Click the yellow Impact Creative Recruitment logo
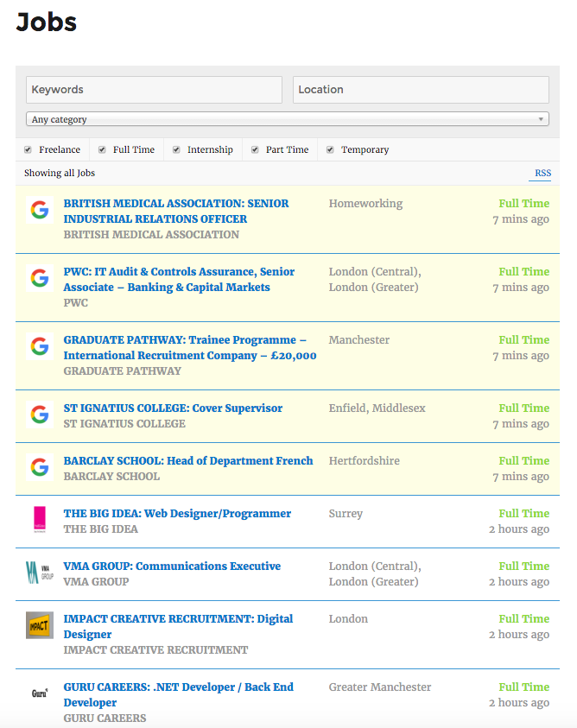Viewport: 577px width, 728px height. pos(40,625)
